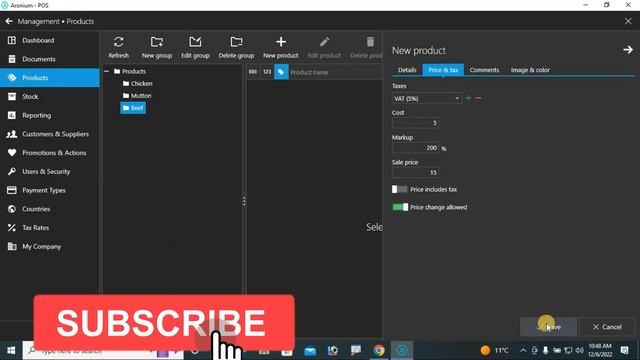The width and height of the screenshot is (640, 360).
Task: Select the Mutton group
Action: tap(137, 96)
